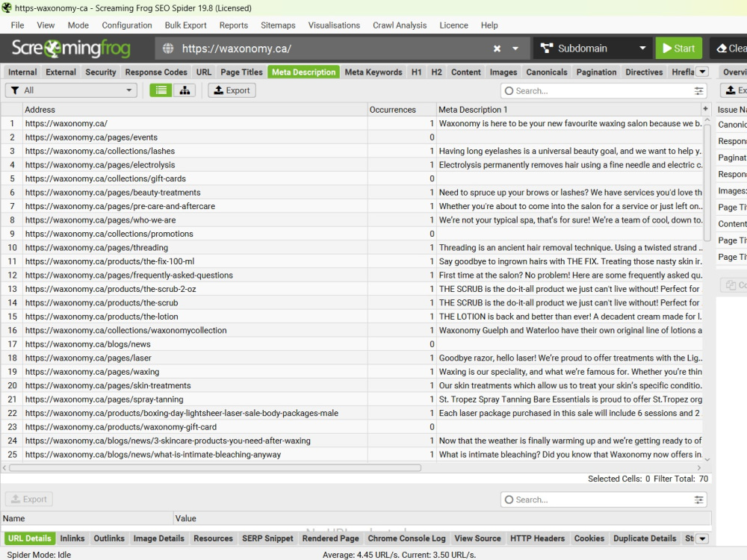Screen dimensions: 747x560
Task: Click the Issue Name column header
Action: (732, 110)
